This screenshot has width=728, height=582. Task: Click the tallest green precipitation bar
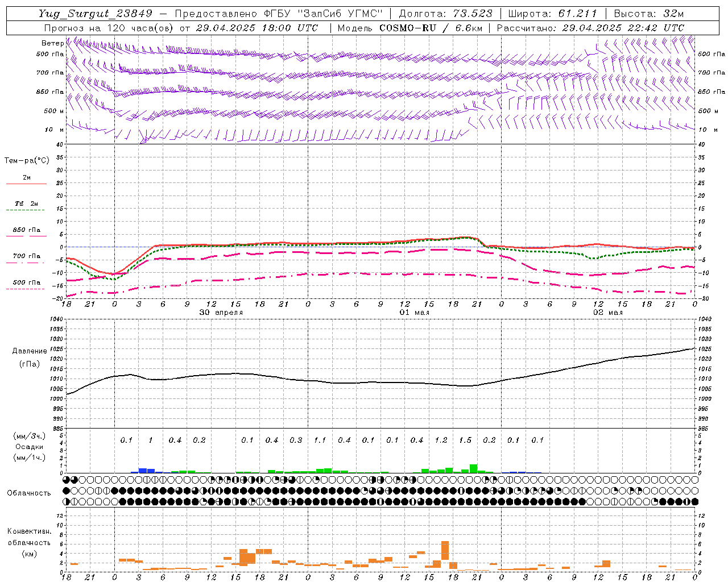click(473, 469)
